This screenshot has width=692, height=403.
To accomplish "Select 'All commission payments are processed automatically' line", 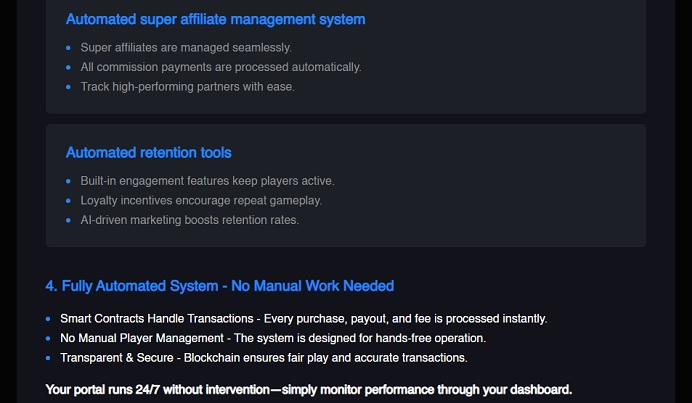I will pyautogui.click(x=221, y=67).
